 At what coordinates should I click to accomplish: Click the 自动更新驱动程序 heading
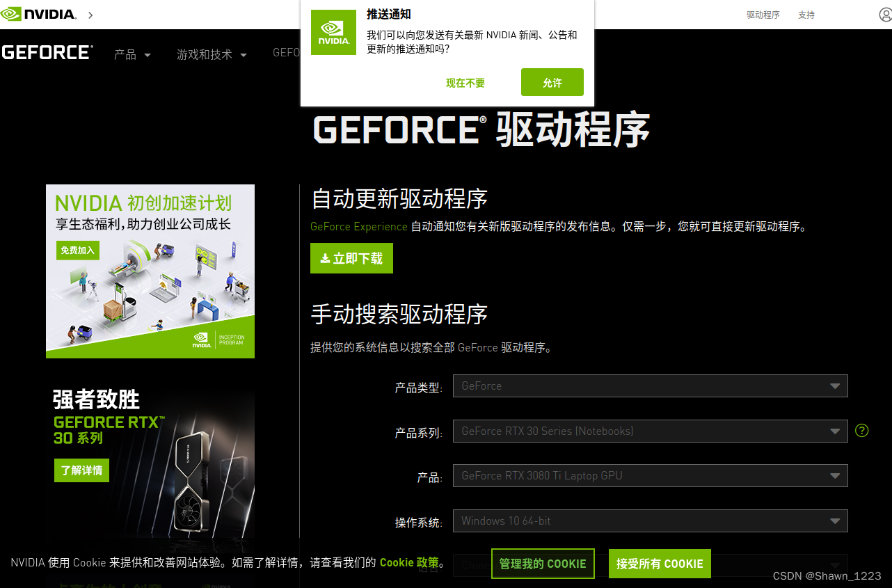click(399, 198)
